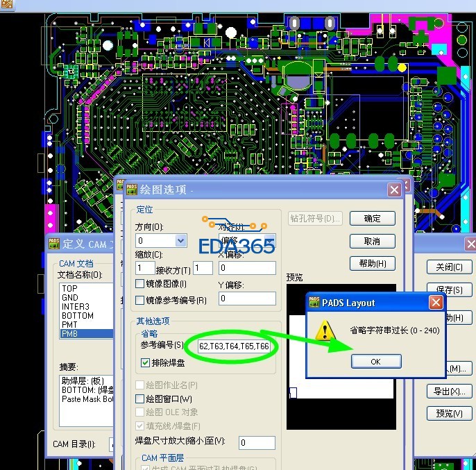This screenshot has width=476, height=470.
Task: Click the 缩放(C) input field
Action: [145, 268]
